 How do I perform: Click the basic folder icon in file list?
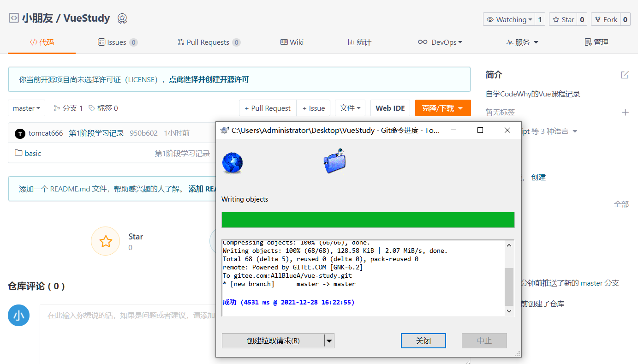point(17,153)
